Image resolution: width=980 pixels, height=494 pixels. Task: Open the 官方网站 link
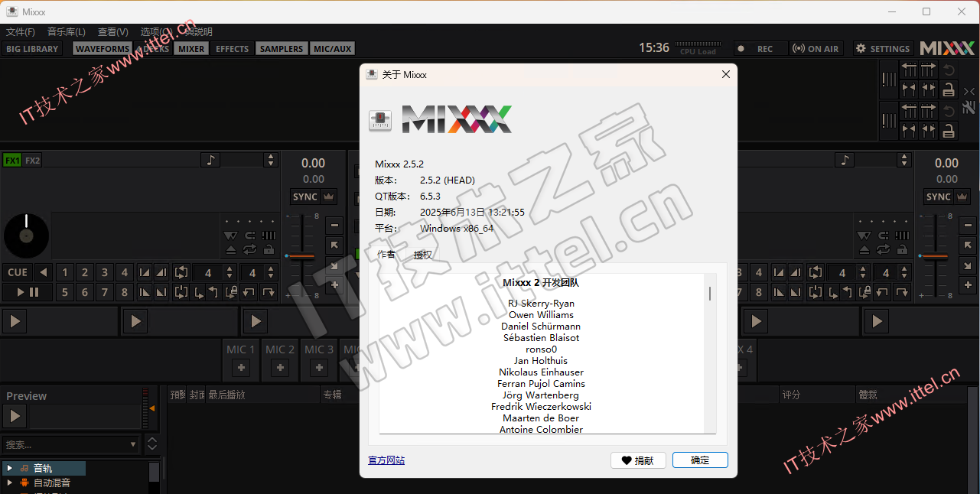[x=386, y=460]
